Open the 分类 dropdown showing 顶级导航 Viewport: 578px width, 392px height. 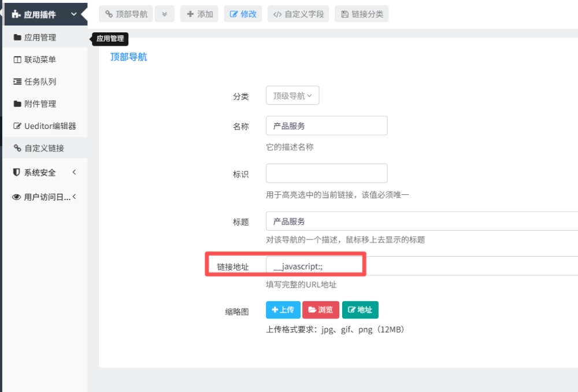point(292,95)
